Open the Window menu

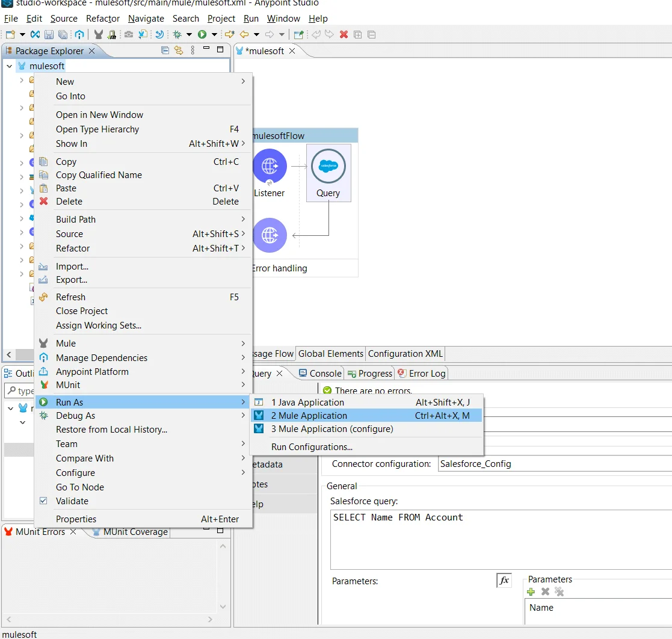[283, 19]
